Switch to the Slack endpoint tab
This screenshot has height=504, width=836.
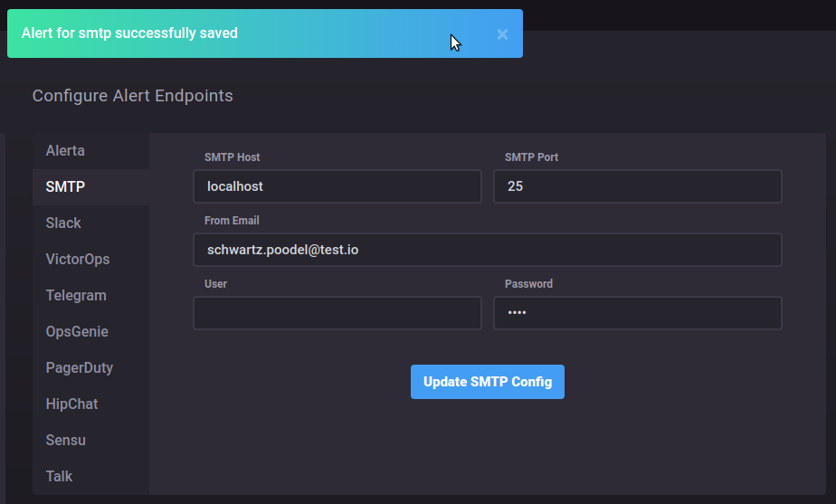tap(63, 223)
